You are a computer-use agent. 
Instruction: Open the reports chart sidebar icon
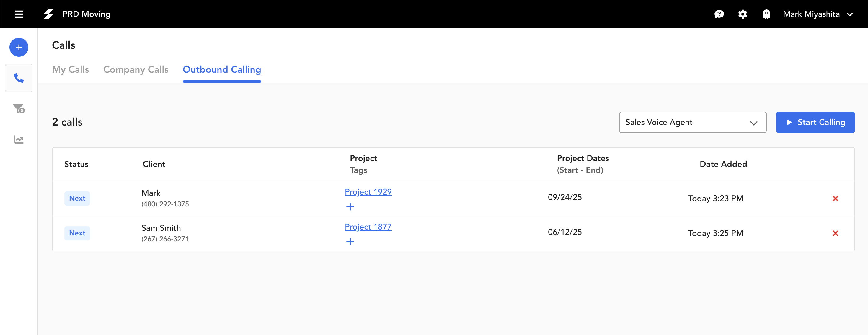(x=19, y=139)
